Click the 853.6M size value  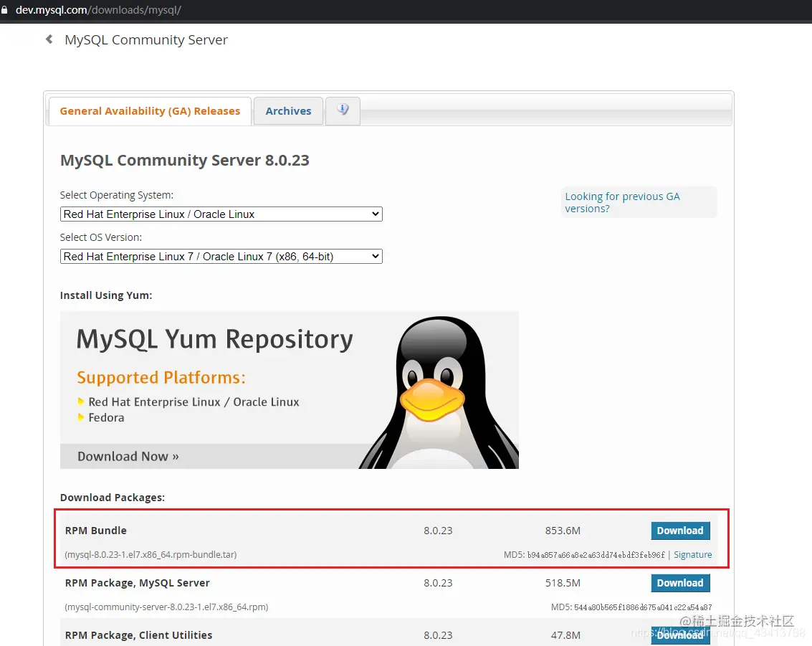563,531
